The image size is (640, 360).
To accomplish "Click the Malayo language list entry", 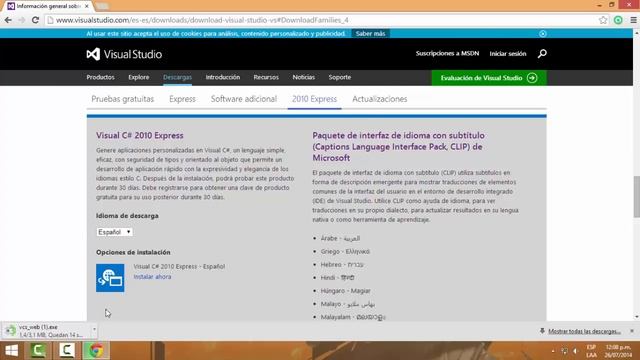I will point(347,304).
